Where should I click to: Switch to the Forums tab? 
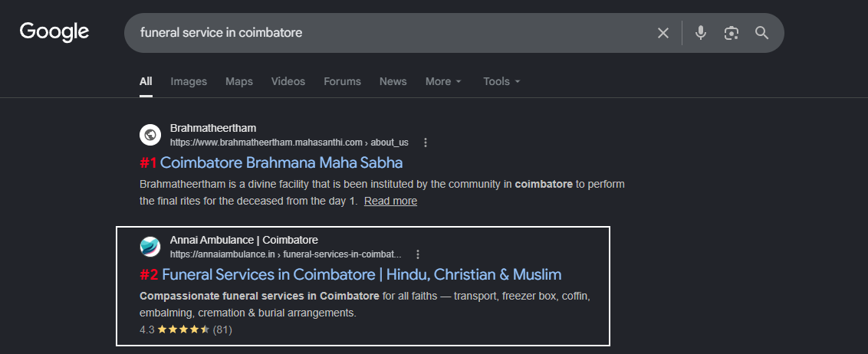[342, 81]
